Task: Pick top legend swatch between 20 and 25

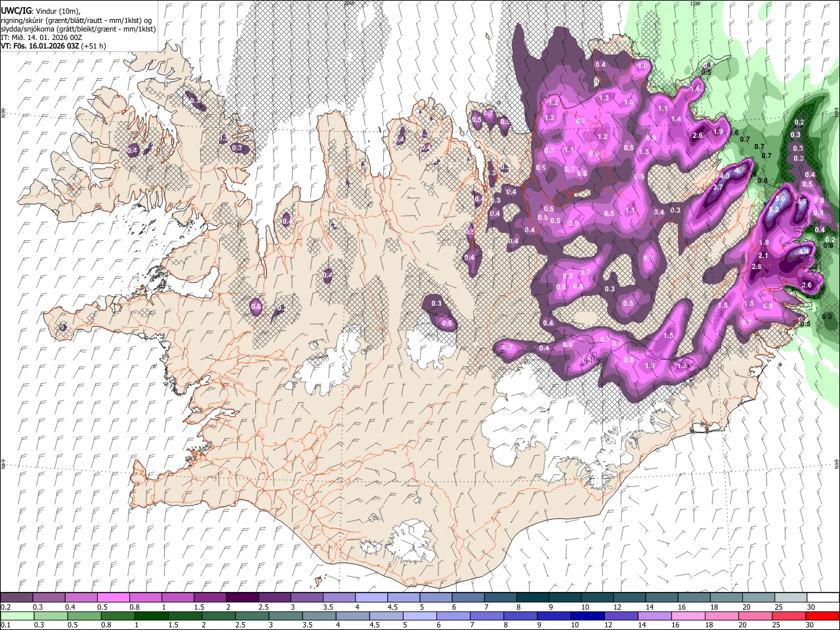Action: pyautogui.click(x=758, y=597)
